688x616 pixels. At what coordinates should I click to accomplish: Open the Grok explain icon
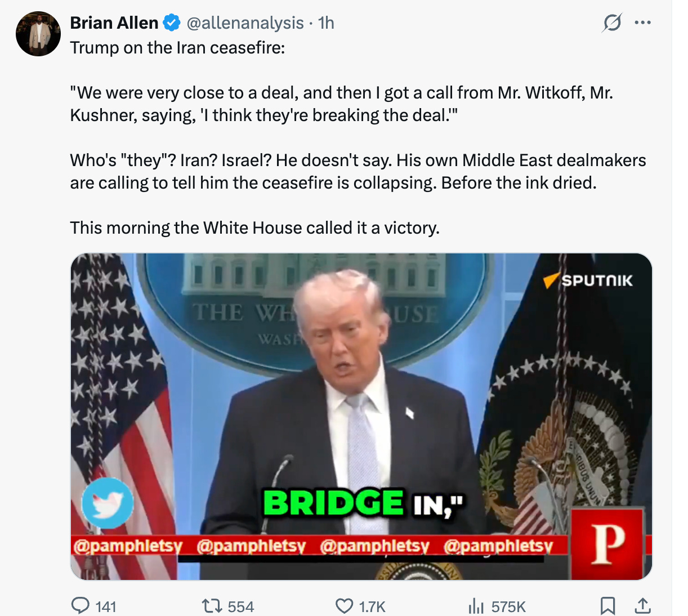click(612, 23)
